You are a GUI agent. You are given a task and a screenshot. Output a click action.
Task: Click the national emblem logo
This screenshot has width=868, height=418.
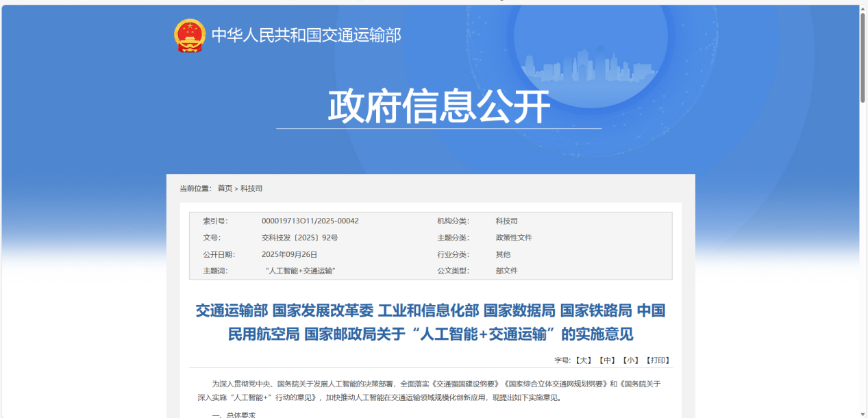[190, 36]
